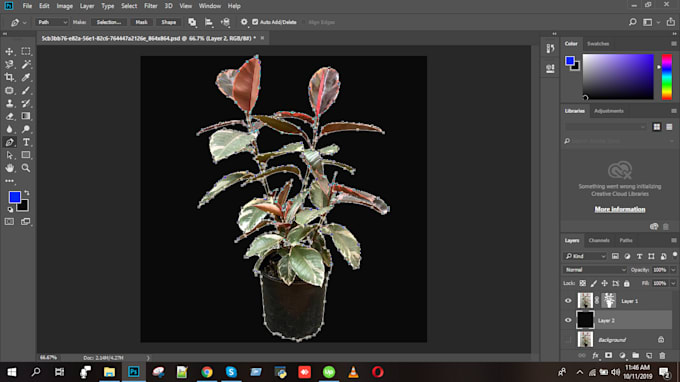The image size is (680, 382).
Task: Open Chrome from the taskbar
Action: pyautogui.click(x=207, y=372)
